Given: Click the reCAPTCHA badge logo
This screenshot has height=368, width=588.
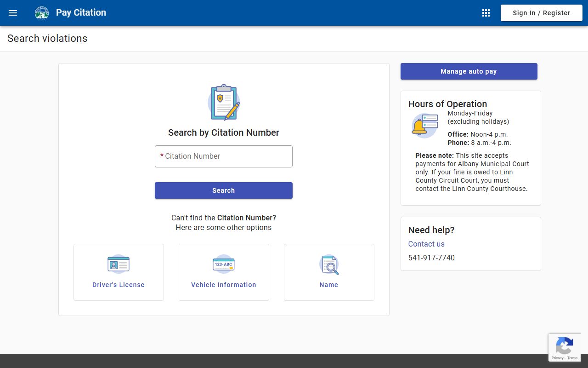Looking at the screenshot, I should (565, 345).
